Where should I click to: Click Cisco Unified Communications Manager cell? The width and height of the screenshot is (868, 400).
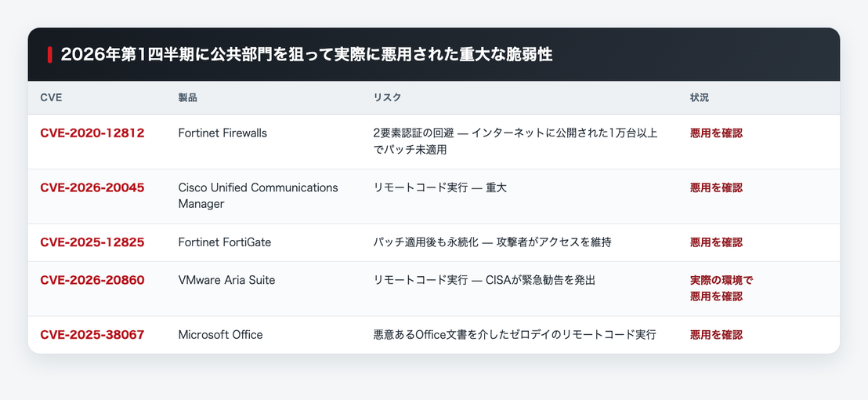(258, 195)
